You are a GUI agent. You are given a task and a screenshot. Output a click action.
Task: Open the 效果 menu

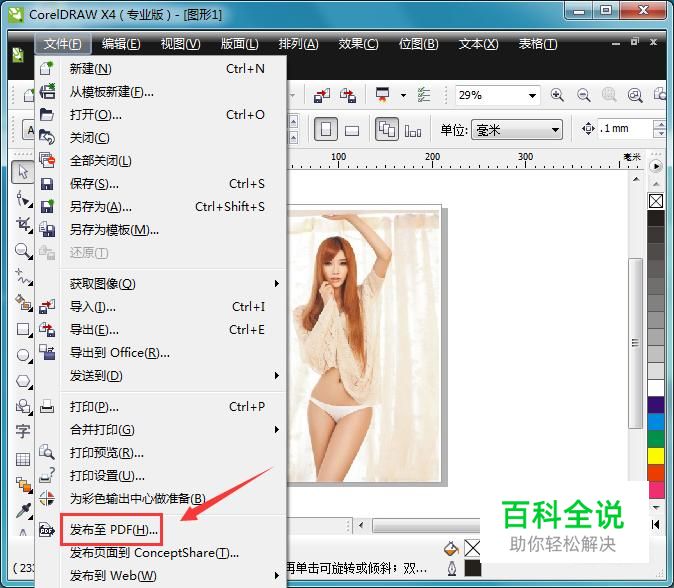click(358, 44)
